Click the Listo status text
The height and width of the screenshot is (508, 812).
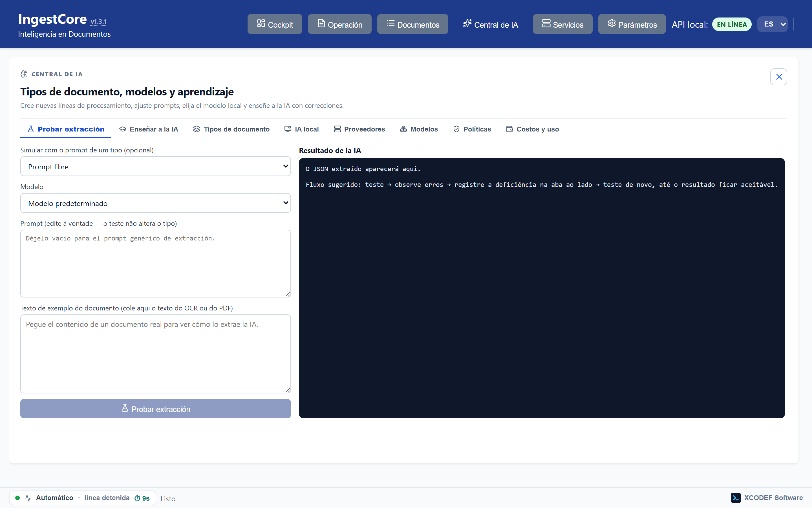coord(168,499)
